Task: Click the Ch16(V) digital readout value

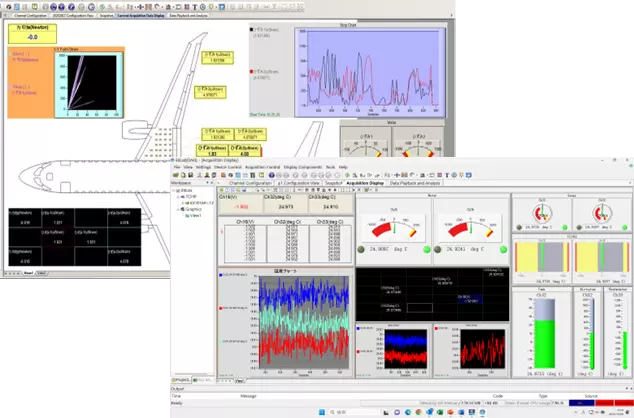Action: point(240,207)
